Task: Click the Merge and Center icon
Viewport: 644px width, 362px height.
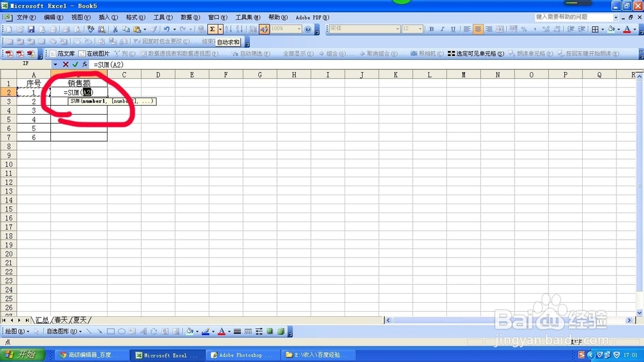Action: 500,29
